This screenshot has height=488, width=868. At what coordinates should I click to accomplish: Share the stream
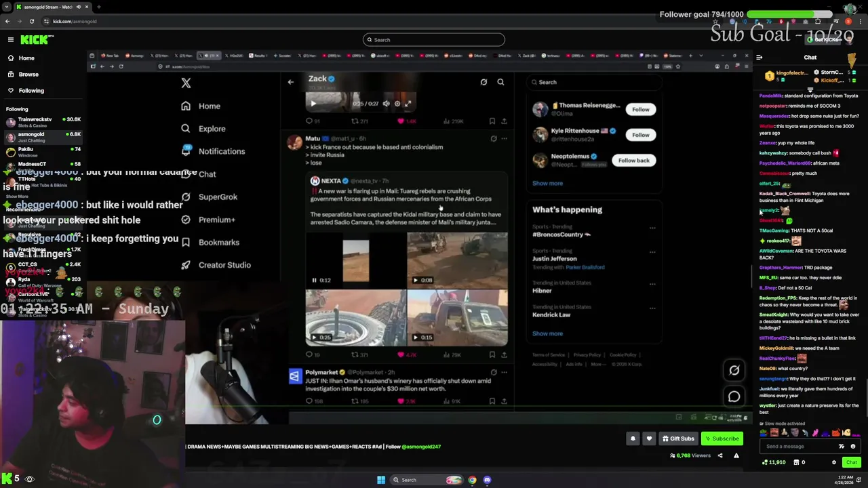click(720, 456)
